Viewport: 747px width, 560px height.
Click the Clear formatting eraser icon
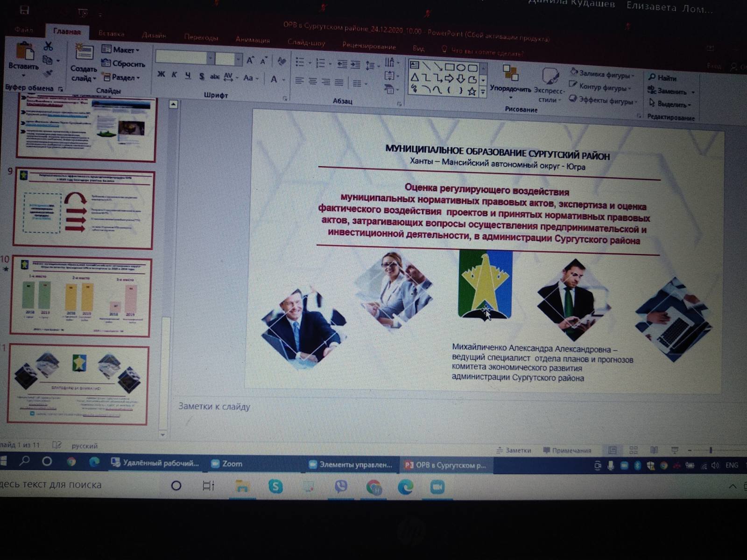(281, 62)
